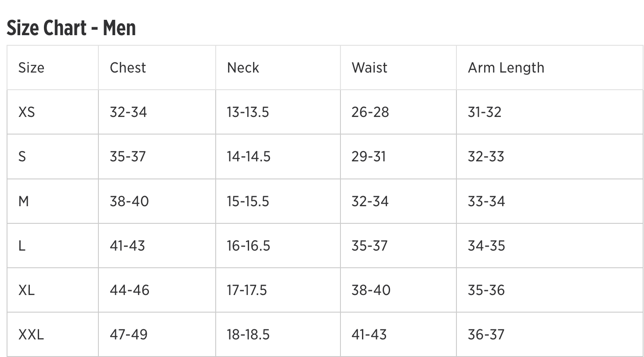This screenshot has width=644, height=357.
Task: Click the S size row label
Action: 22,157
